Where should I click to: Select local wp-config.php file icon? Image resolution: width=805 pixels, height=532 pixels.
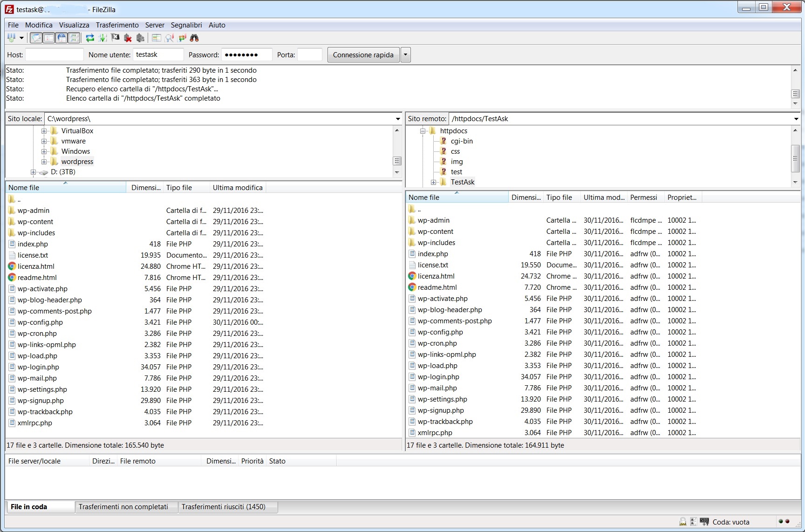point(12,322)
